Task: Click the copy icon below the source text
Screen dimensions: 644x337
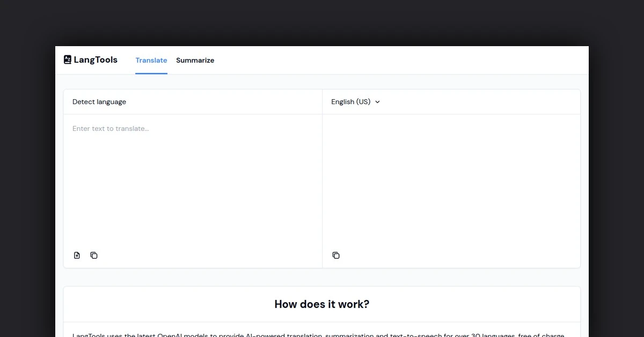Action: pyautogui.click(x=94, y=255)
